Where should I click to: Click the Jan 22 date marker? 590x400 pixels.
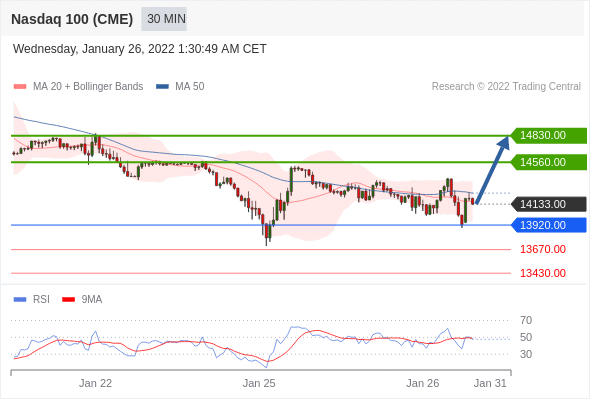pos(95,383)
